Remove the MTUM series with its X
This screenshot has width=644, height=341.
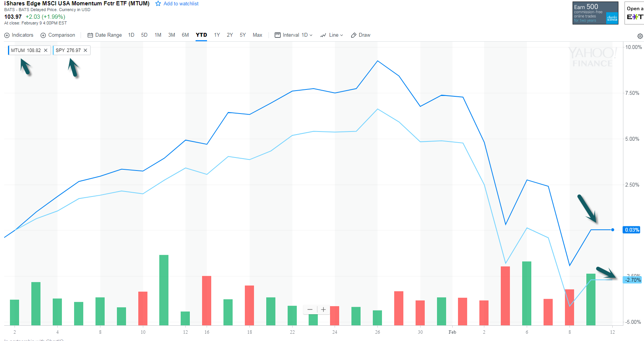point(45,50)
